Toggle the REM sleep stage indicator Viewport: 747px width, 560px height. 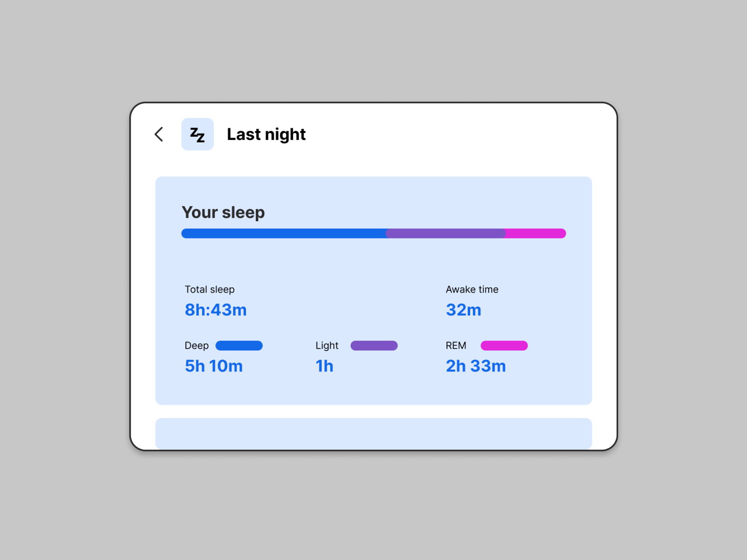pos(504,345)
